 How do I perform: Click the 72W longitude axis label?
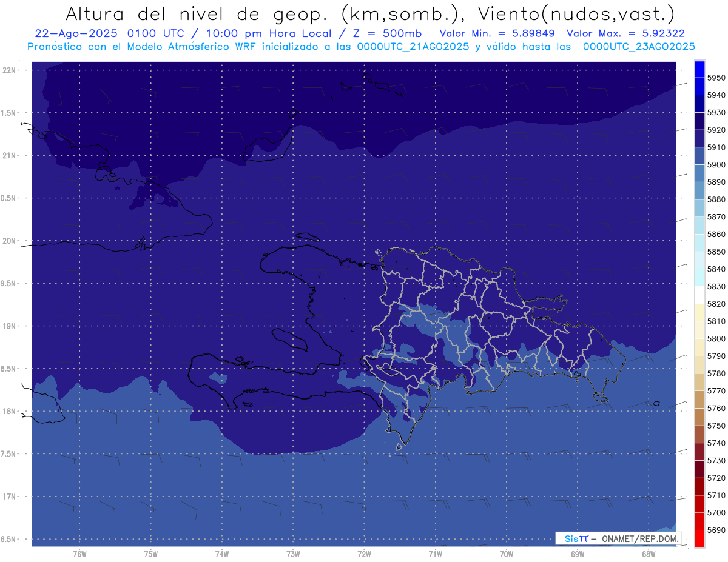364,554
